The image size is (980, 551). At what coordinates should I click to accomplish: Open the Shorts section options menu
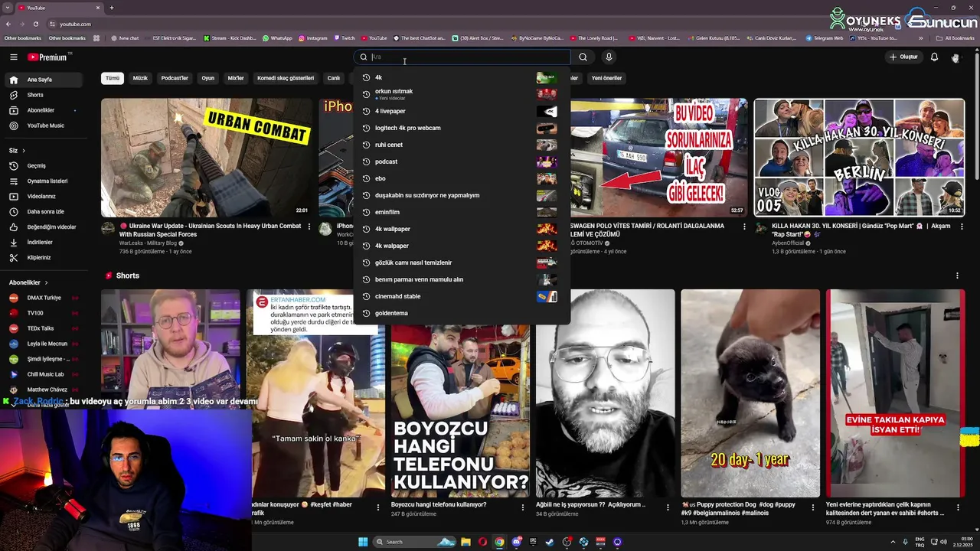click(957, 275)
